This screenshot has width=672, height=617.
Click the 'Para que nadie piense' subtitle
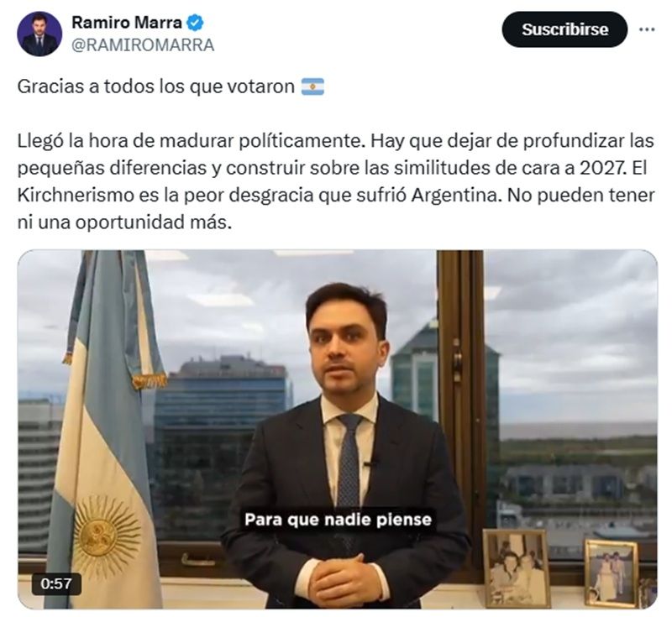[x=338, y=520]
